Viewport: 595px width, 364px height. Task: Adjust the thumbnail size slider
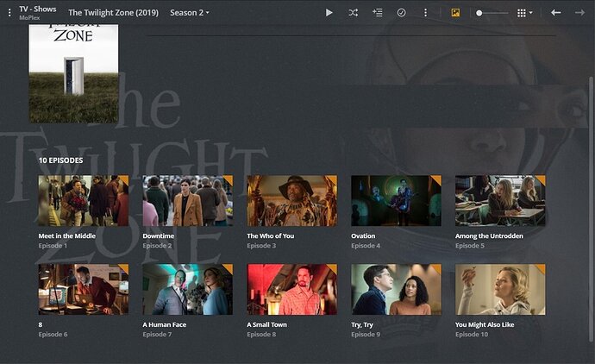pos(492,13)
